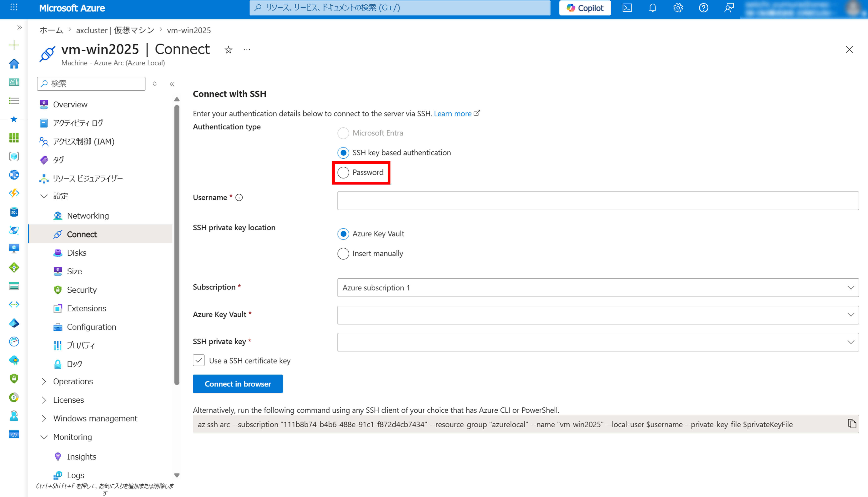The width and height of the screenshot is (868, 497).
Task: Open the Azure portal app launcher grid
Action: [x=14, y=7]
